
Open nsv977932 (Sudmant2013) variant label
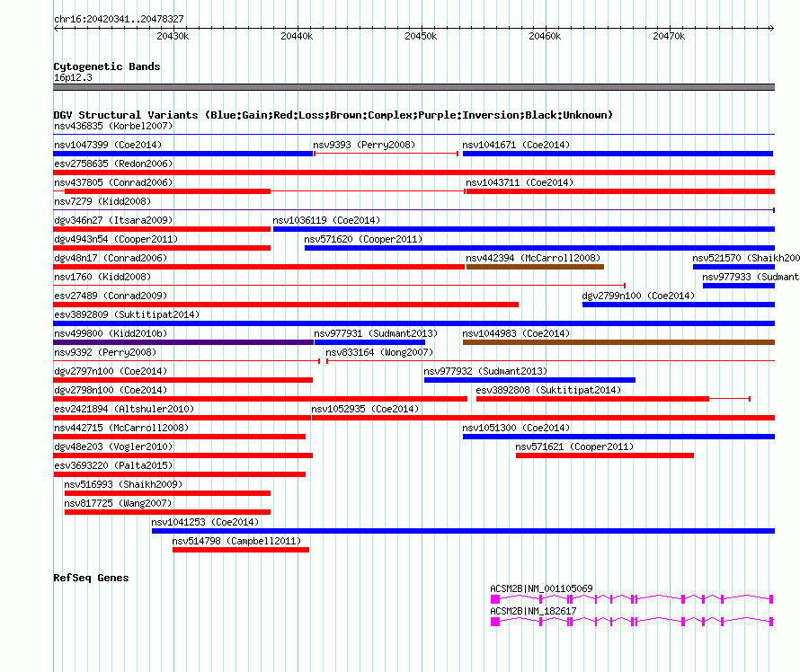tap(485, 371)
